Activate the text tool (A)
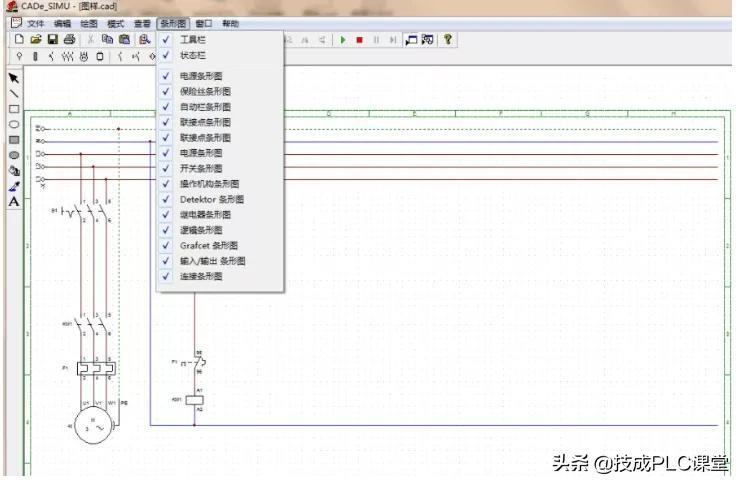This screenshot has width=743, height=486. coord(14,201)
